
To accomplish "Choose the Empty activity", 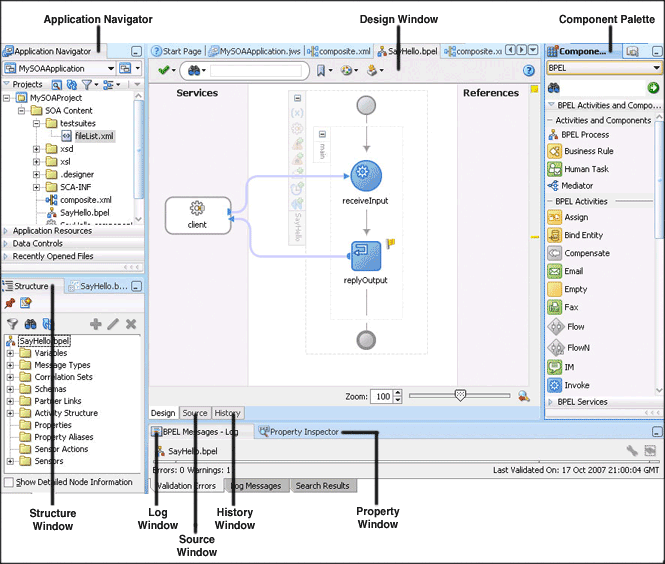I will 567,289.
